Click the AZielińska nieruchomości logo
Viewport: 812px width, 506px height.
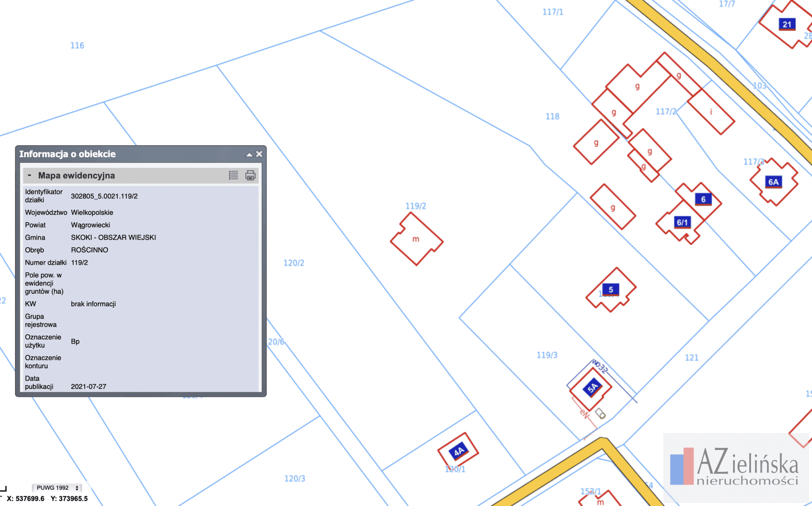click(735, 467)
